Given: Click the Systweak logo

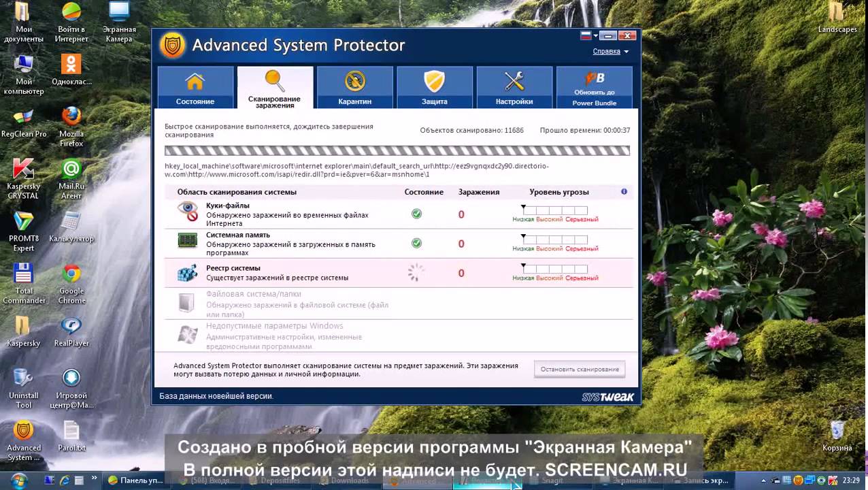Looking at the screenshot, I should [x=607, y=397].
